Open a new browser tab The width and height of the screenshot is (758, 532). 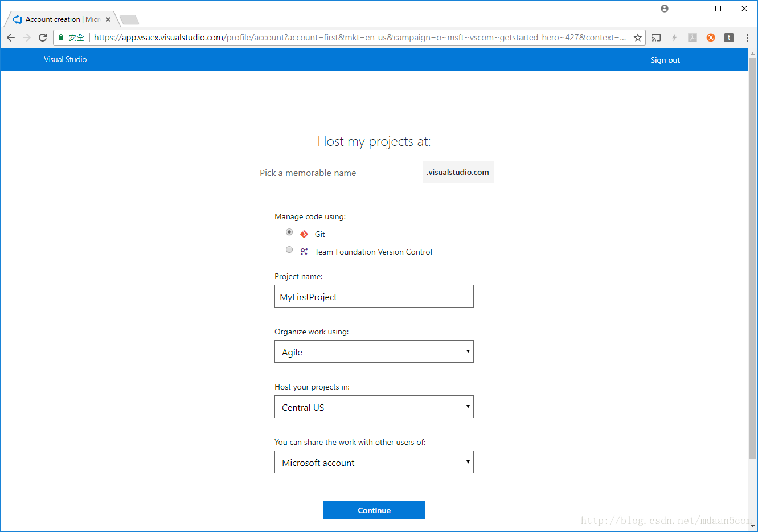[x=129, y=20]
